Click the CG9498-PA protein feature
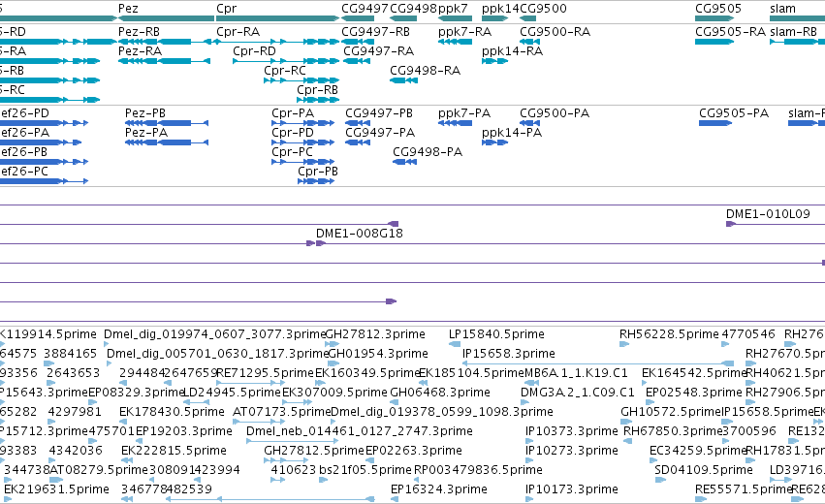 pos(404,162)
